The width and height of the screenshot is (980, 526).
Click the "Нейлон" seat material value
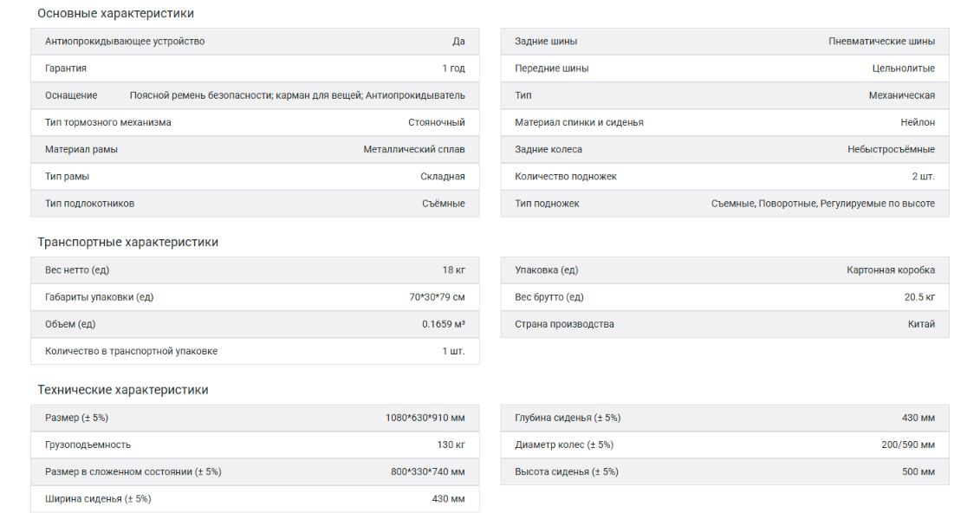(918, 123)
